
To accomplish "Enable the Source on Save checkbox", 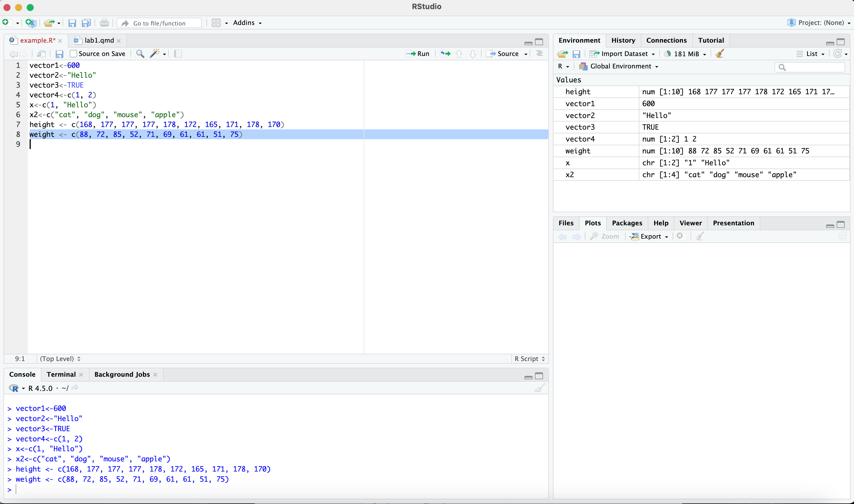I will click(73, 54).
